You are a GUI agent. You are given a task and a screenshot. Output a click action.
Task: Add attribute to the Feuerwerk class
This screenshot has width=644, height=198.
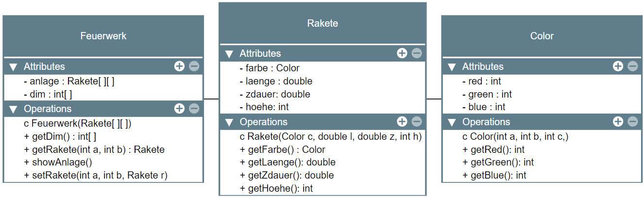(x=179, y=66)
